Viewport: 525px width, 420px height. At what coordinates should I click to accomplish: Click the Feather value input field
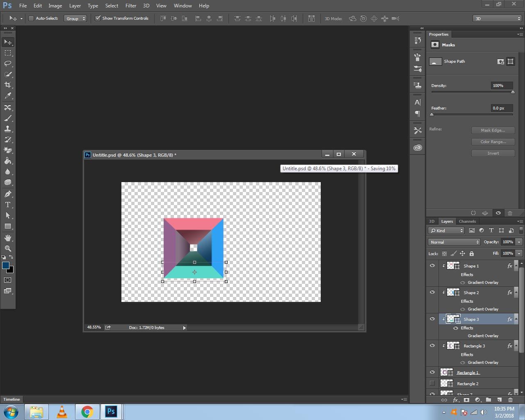coord(502,108)
